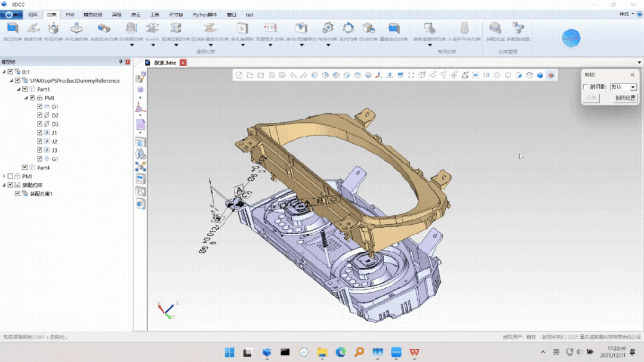Click the solid blue cube shading icon
Screen dimensions: 644x362
[540, 75]
